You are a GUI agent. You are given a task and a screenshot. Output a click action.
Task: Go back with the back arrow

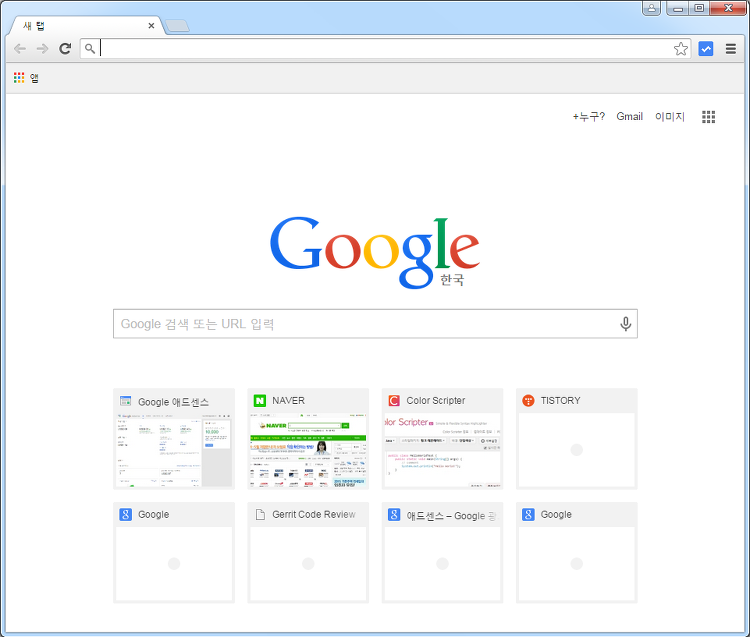click(20, 49)
